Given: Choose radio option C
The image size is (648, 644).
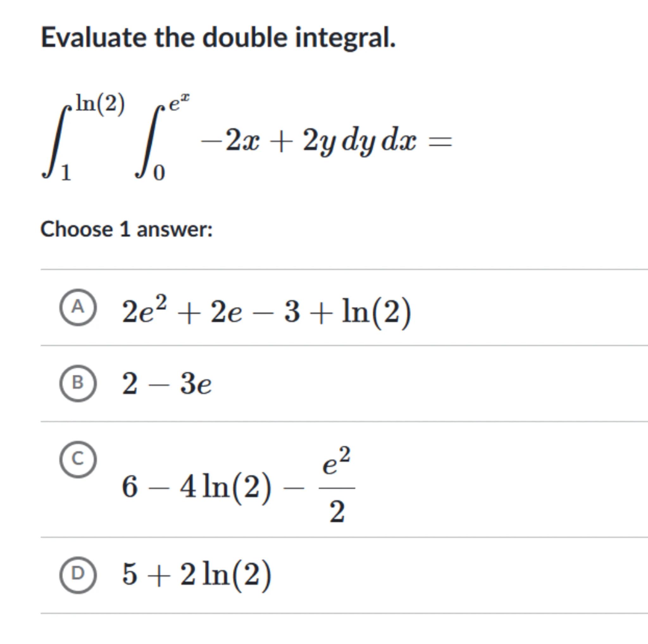Looking at the screenshot, I should click(78, 459).
